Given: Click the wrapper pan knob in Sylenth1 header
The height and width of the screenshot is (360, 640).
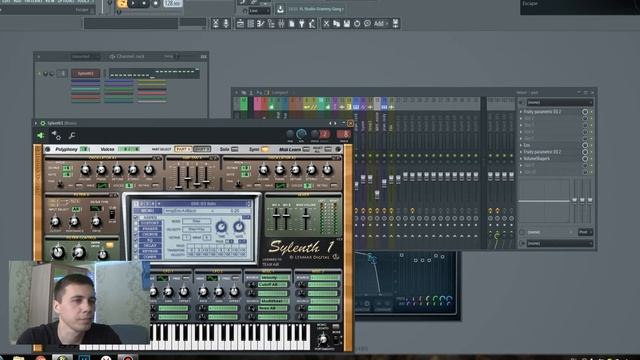Looking at the screenshot, I should tap(290, 134).
